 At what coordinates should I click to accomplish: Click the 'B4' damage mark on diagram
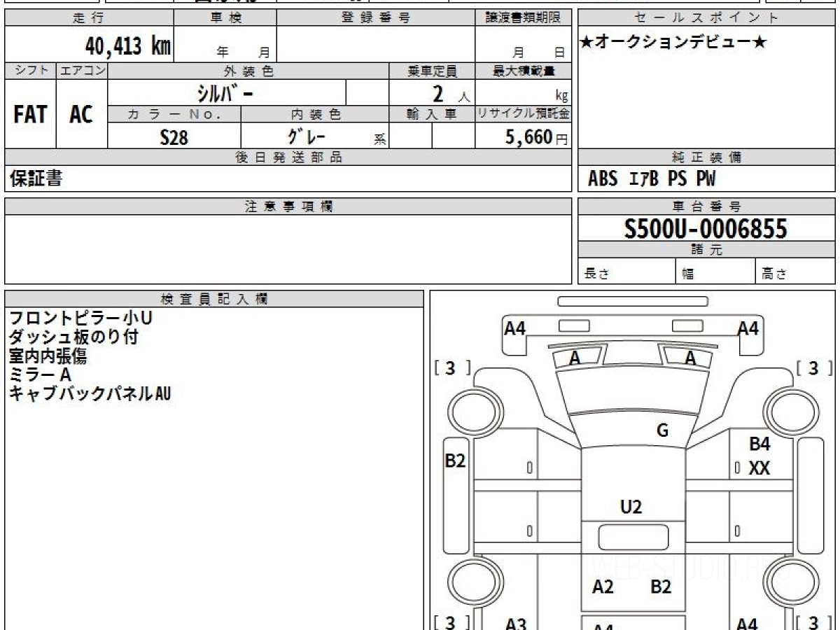[x=759, y=443]
